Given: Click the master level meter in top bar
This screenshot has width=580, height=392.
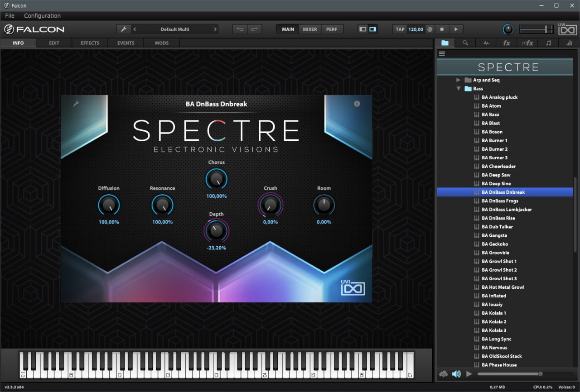Looking at the screenshot, I should pyautogui.click(x=536, y=29).
